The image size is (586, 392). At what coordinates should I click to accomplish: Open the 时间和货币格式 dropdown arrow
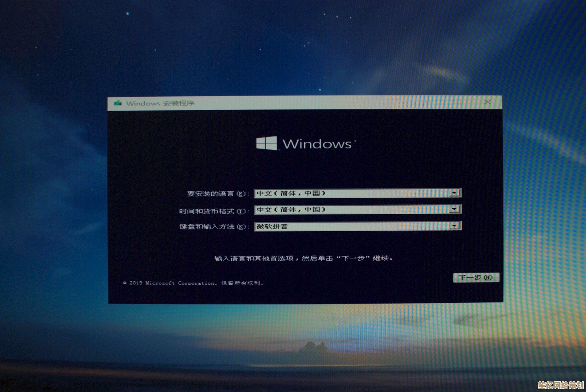[455, 209]
